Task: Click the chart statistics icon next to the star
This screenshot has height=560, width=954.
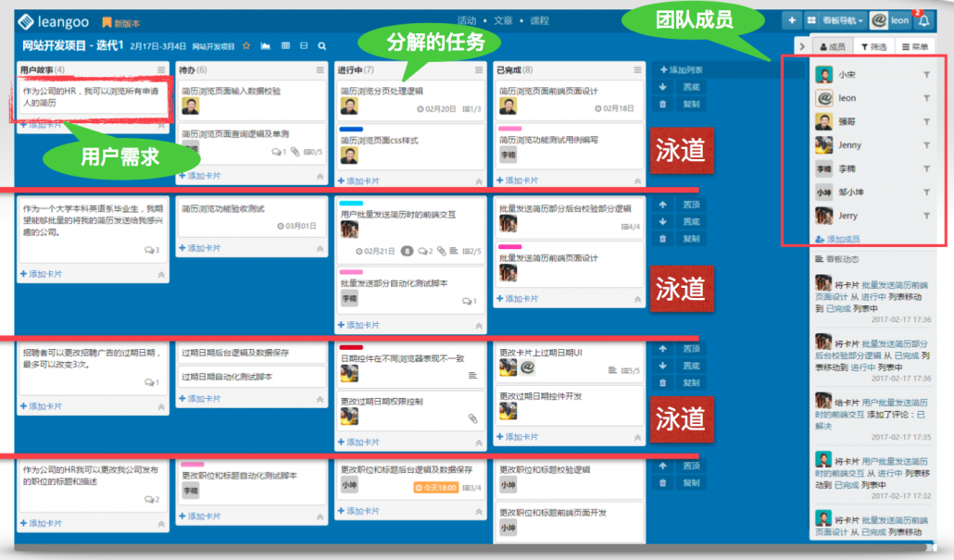Action: coord(267,44)
